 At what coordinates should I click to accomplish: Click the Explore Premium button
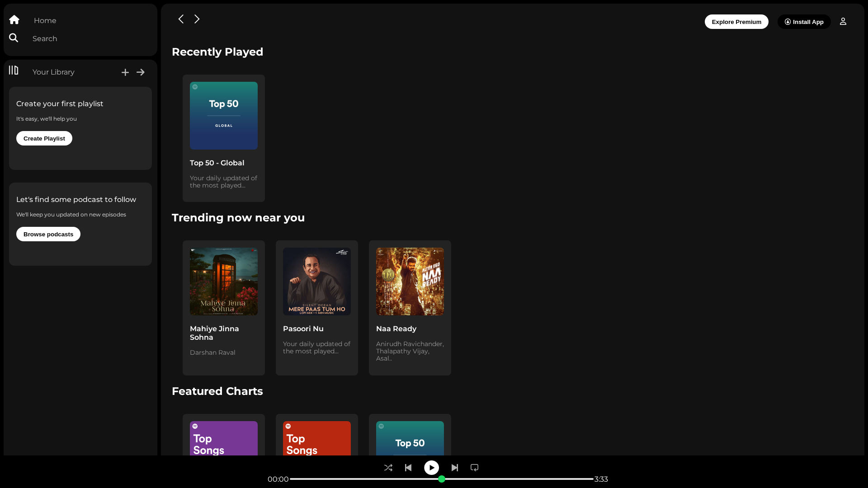[736, 22]
